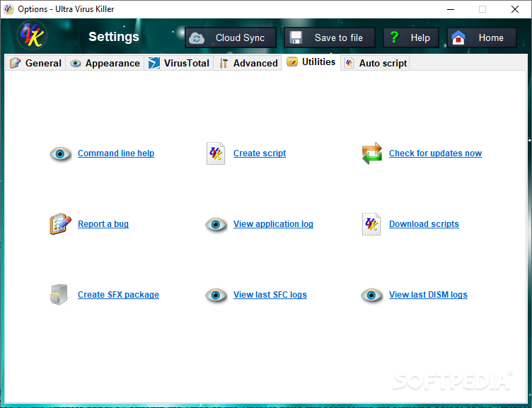The width and height of the screenshot is (532, 408).
Task: Click the cabinet icon beside Create SFX package
Action: pyautogui.click(x=59, y=294)
